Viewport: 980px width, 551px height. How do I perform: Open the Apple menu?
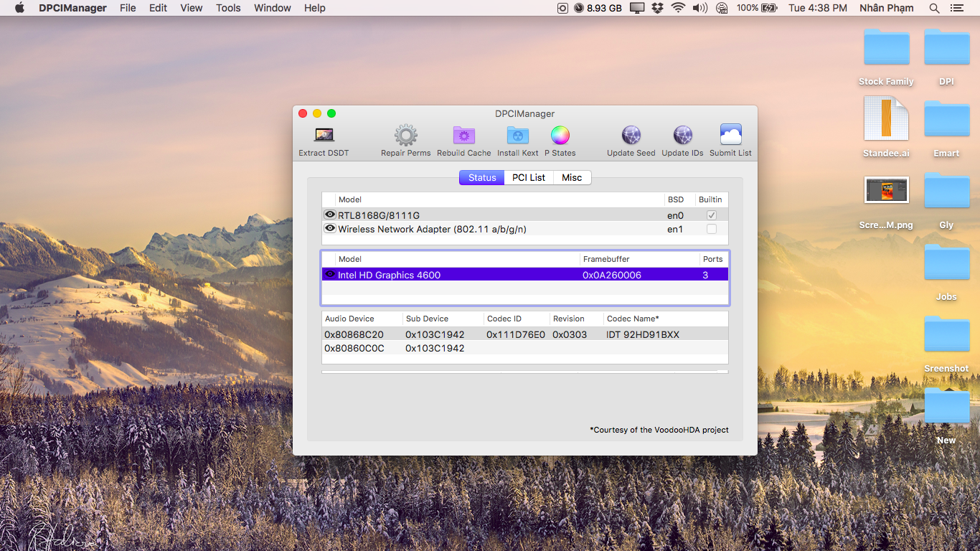click(19, 8)
